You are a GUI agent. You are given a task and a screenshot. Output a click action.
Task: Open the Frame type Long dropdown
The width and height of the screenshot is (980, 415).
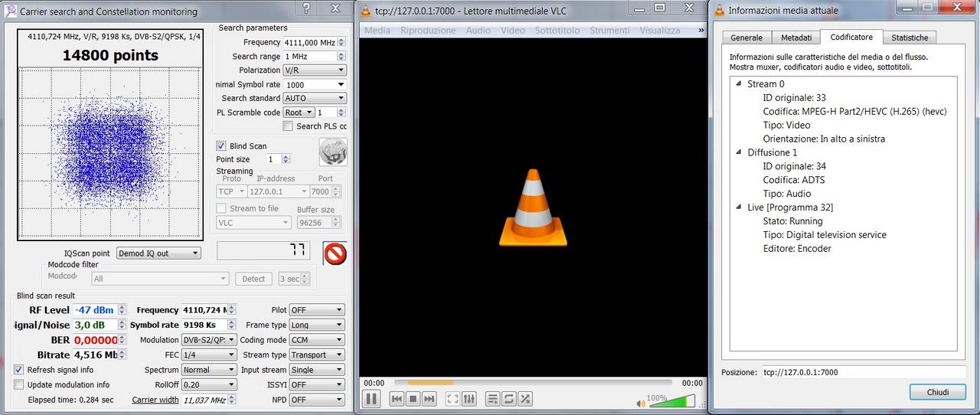[x=316, y=325]
